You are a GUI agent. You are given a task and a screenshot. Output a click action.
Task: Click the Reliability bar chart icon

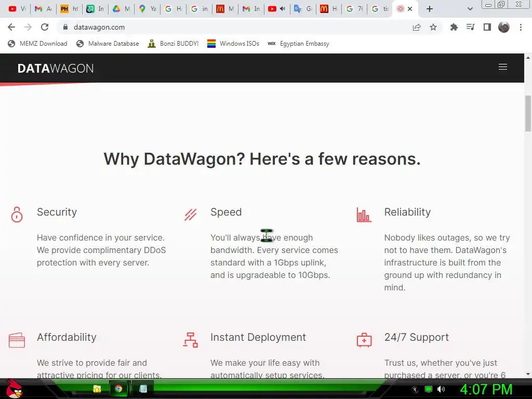click(x=364, y=215)
